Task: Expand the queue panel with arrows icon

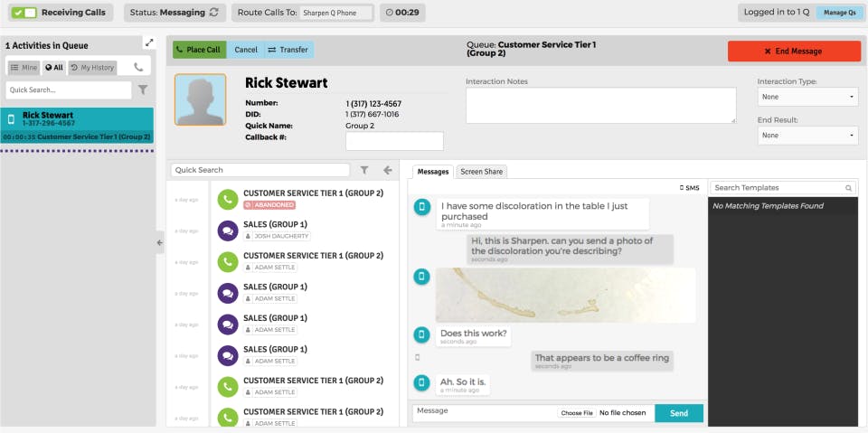Action: (149, 42)
